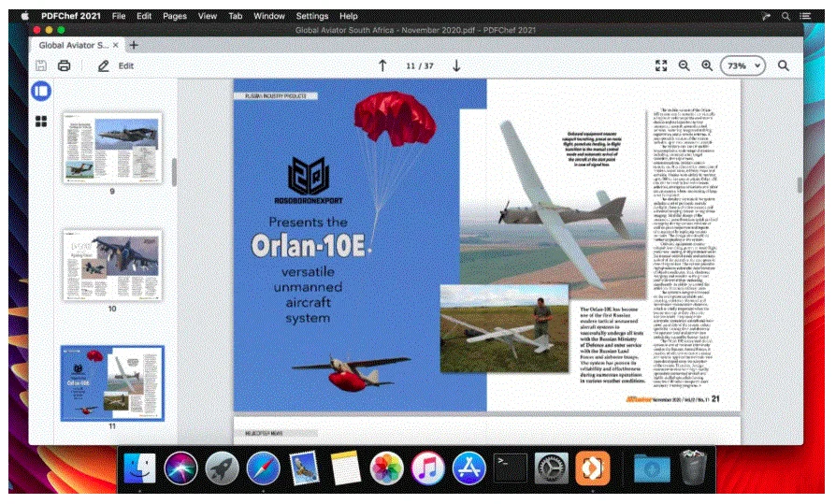Select page 10 thumbnail
836x504 pixels.
112,266
